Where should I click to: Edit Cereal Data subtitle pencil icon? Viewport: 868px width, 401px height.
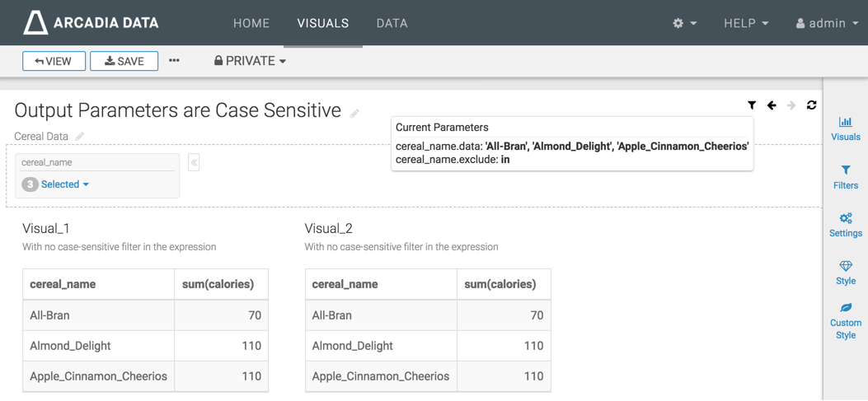[x=80, y=137]
